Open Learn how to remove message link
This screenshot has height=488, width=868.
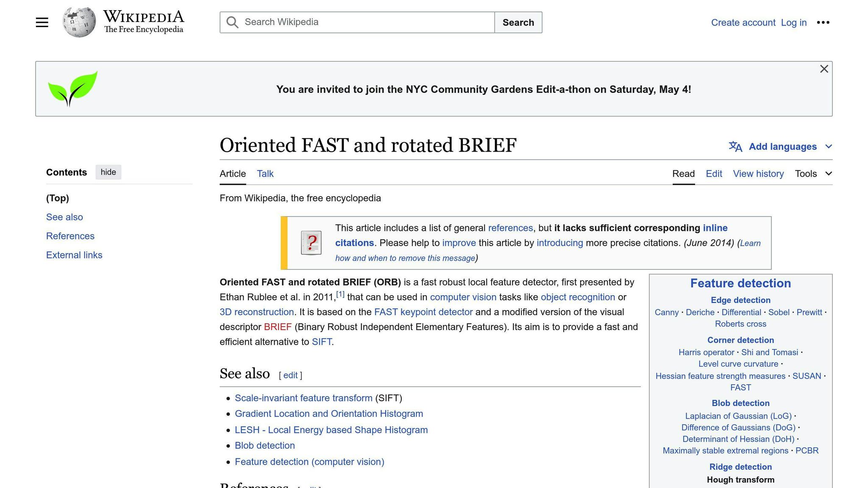[405, 258]
